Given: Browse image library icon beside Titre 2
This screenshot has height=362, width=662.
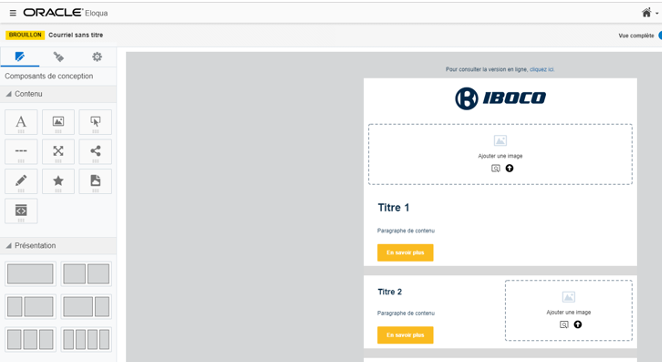Looking at the screenshot, I should 564,324.
